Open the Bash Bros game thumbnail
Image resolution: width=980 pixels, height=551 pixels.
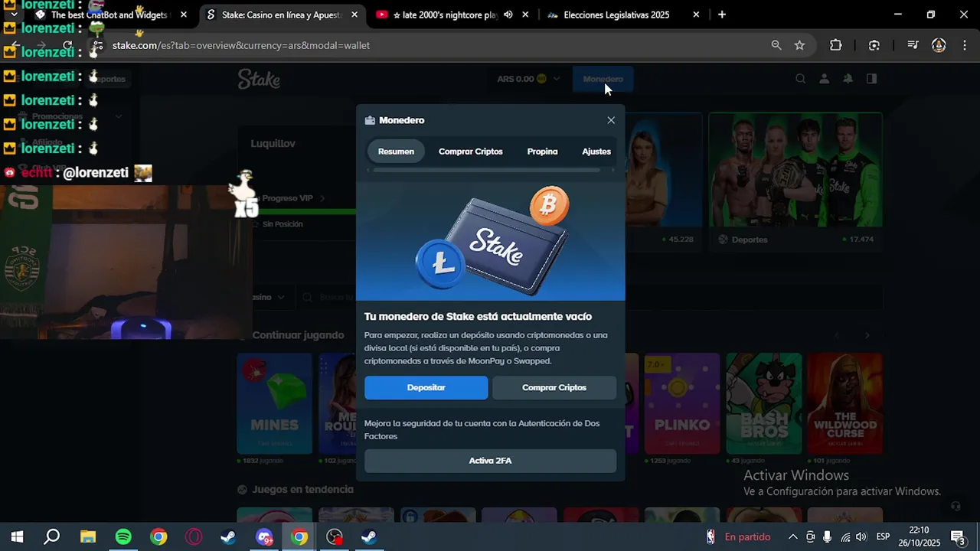(763, 403)
